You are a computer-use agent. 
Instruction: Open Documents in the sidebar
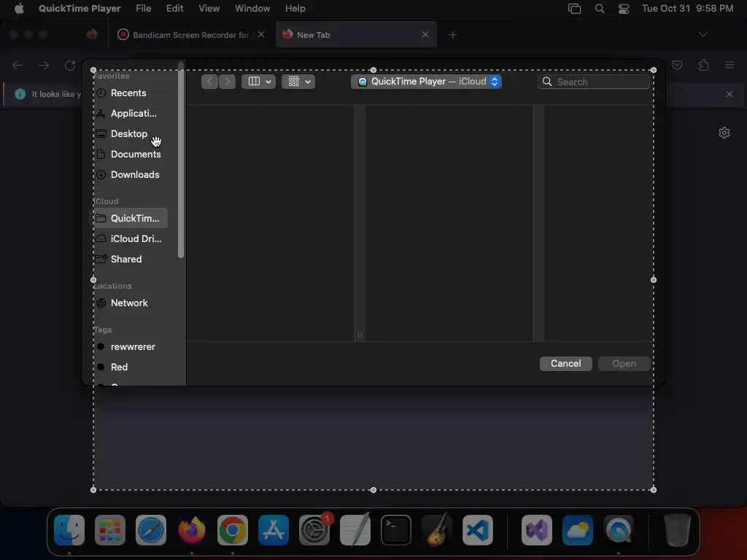coord(128,155)
